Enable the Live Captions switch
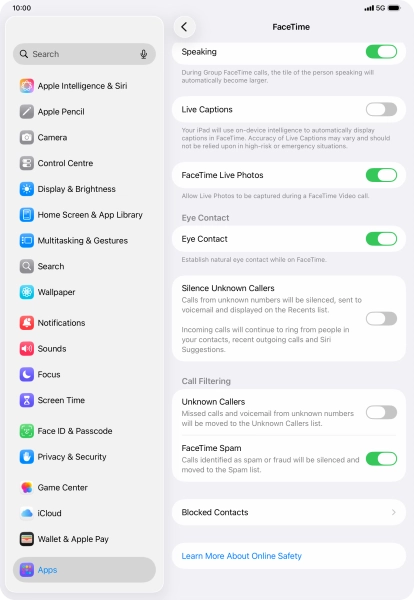Screen dimensions: 414x600 381,109
